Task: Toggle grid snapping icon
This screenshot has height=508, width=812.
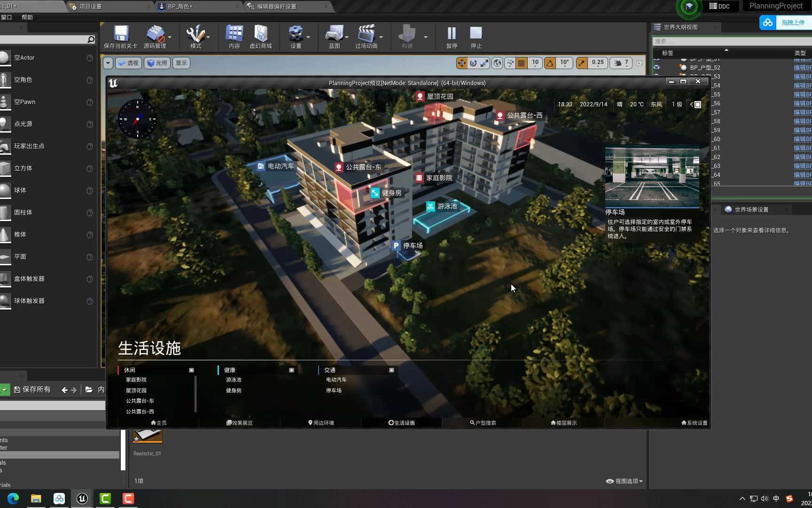Action: [x=521, y=63]
